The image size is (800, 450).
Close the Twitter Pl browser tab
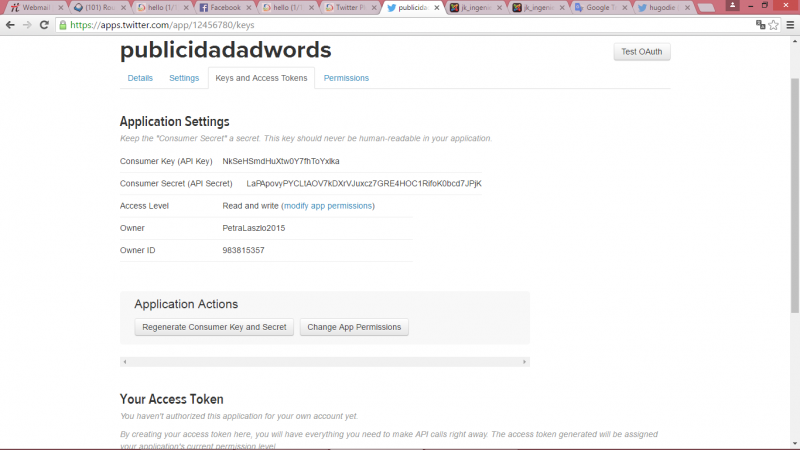click(x=374, y=8)
